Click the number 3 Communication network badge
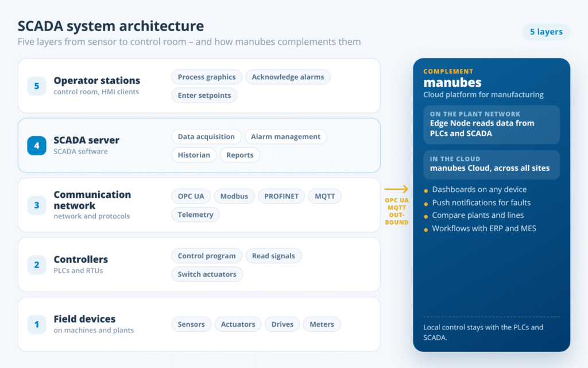This screenshot has width=588, height=368. click(x=37, y=205)
